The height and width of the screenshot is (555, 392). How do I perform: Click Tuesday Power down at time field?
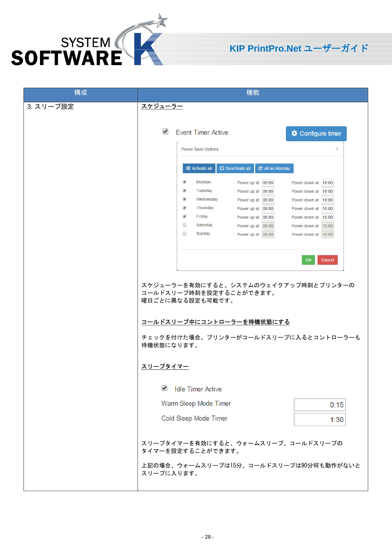click(328, 191)
